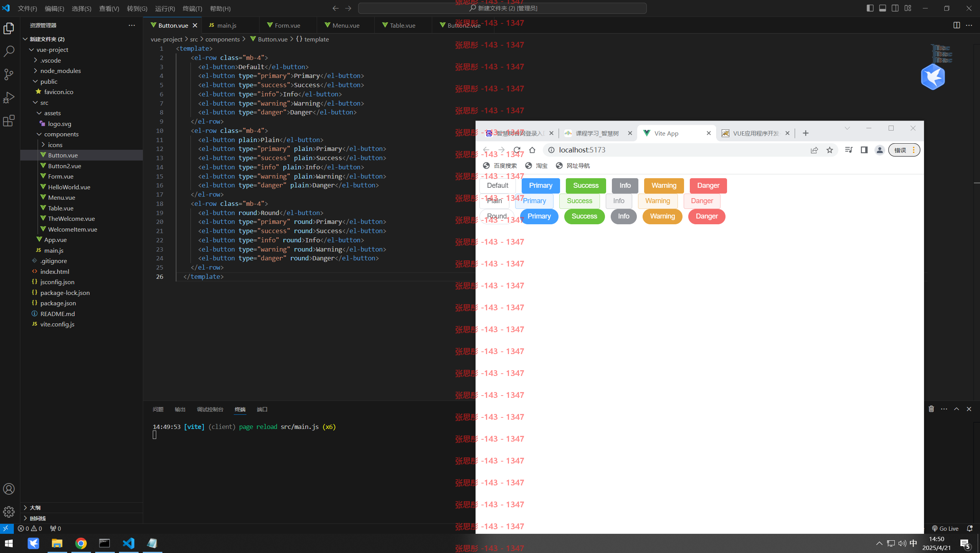
Task: Open App.vue in the explorer
Action: pyautogui.click(x=55, y=240)
